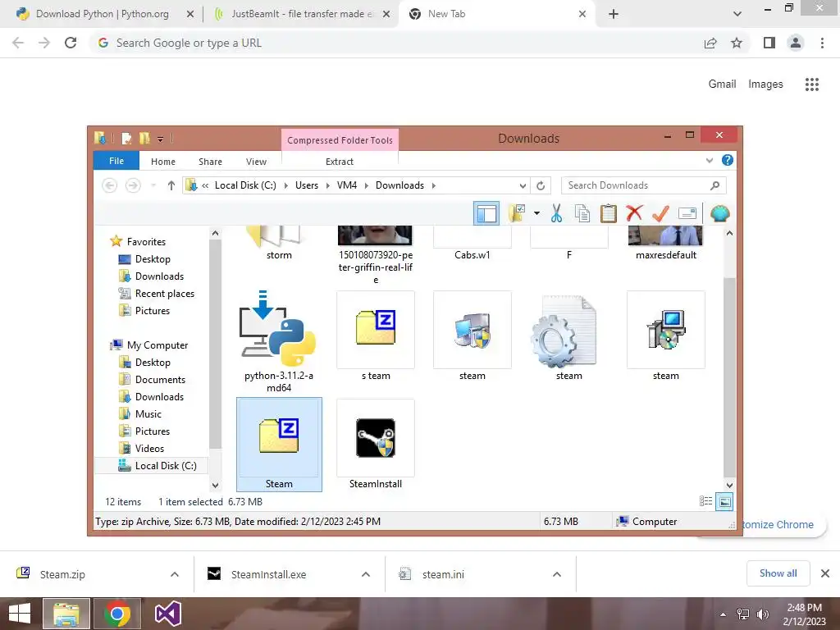
Task: Select the Steam zip archive highlighted
Action: click(279, 444)
